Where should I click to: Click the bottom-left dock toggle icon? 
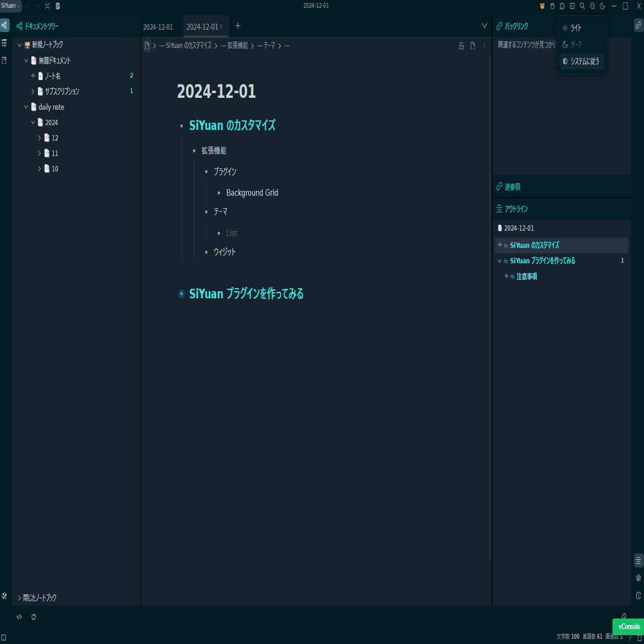4,638
